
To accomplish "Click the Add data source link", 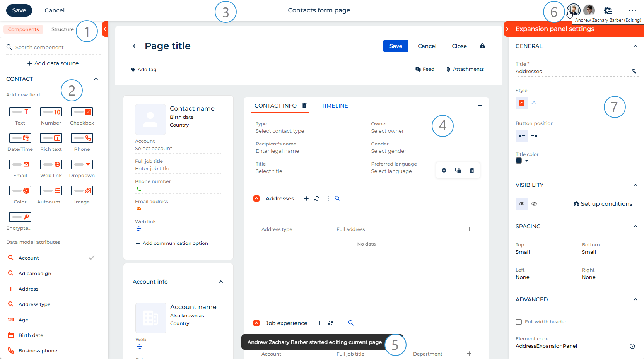I will pyautogui.click(x=53, y=63).
